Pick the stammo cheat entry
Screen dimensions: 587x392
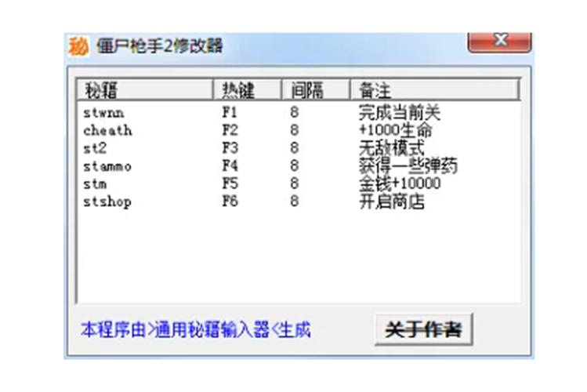[107, 166]
